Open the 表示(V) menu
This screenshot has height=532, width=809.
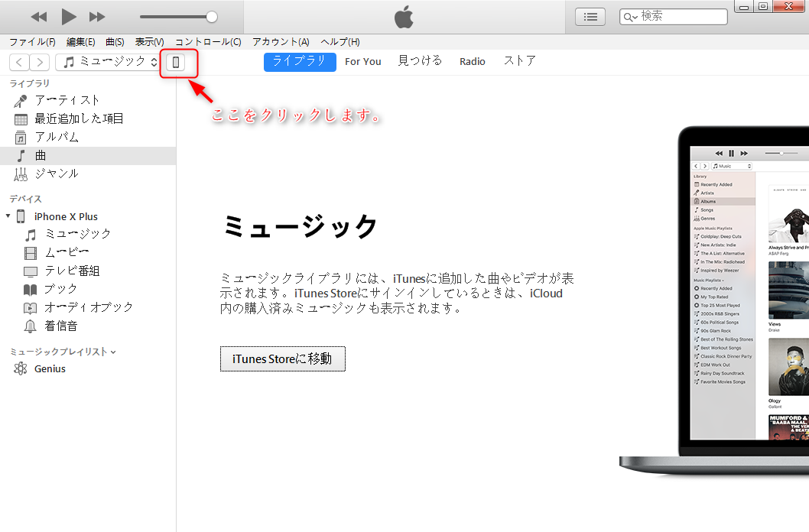(149, 42)
